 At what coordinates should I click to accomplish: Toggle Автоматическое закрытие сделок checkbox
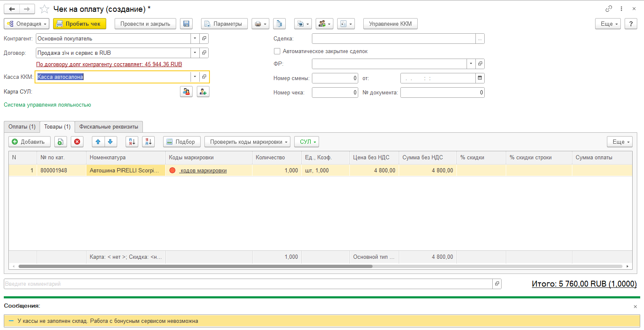pyautogui.click(x=277, y=51)
